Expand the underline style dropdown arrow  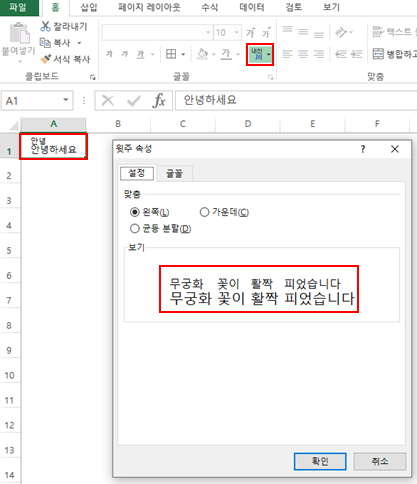[153, 54]
